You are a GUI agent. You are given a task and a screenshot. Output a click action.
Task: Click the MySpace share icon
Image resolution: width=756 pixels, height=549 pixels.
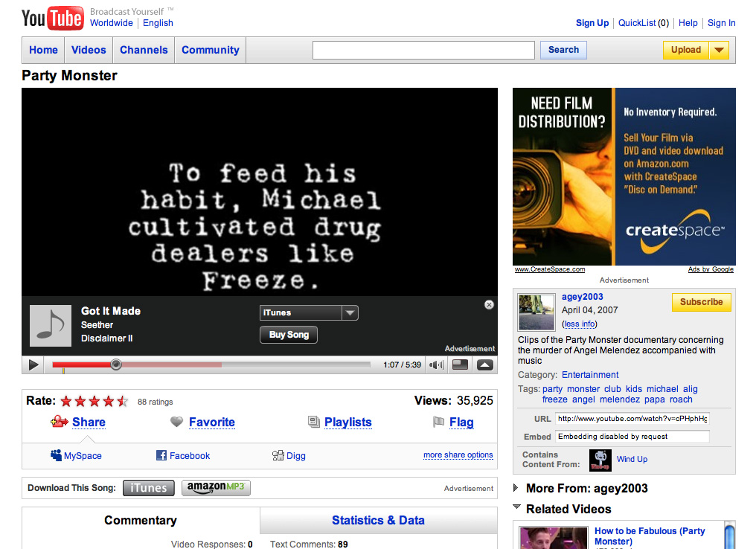coord(56,455)
